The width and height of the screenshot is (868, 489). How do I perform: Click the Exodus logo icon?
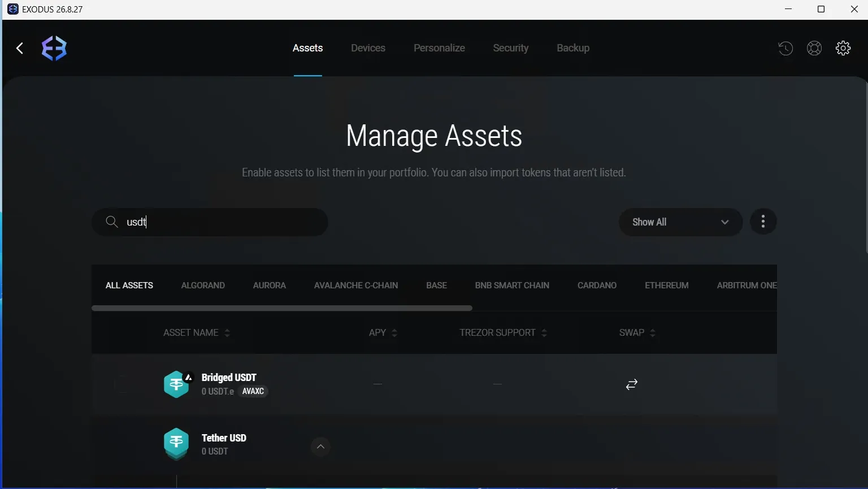point(54,49)
